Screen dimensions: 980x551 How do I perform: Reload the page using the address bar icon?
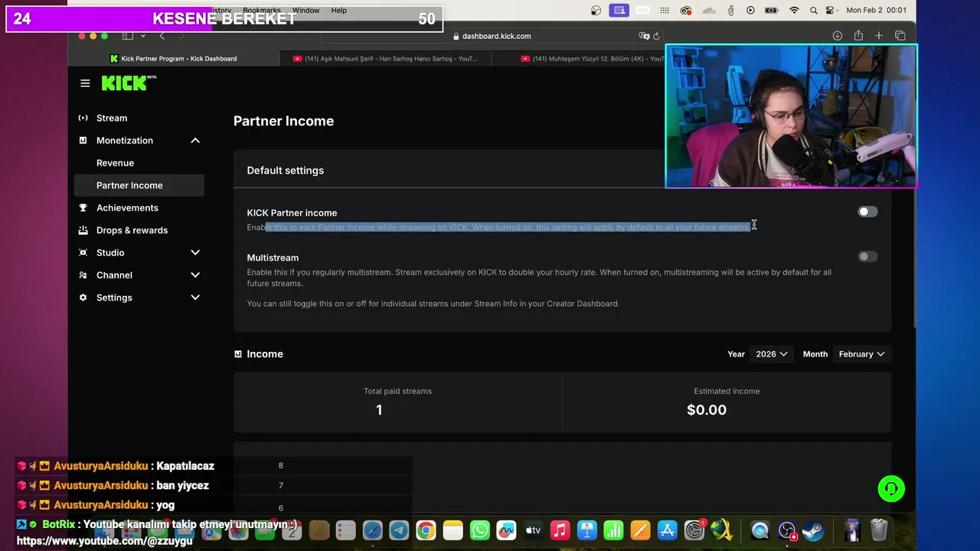pos(657,36)
